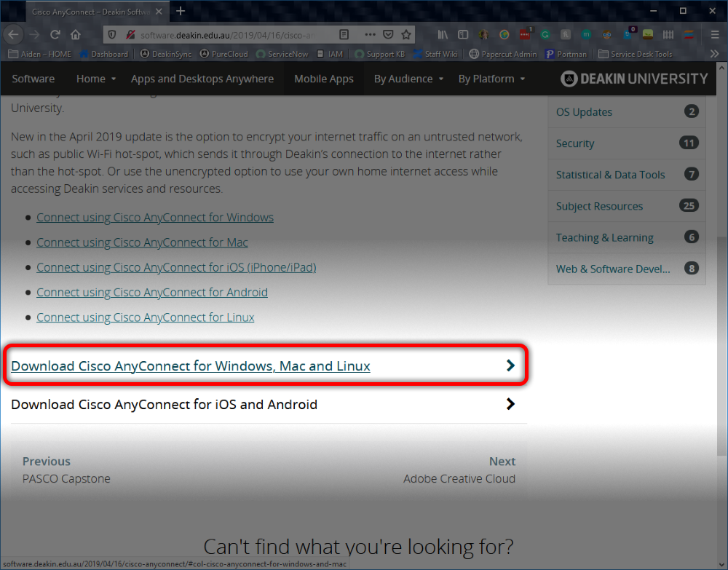Open the Firefox hamburger menu

coord(715,34)
